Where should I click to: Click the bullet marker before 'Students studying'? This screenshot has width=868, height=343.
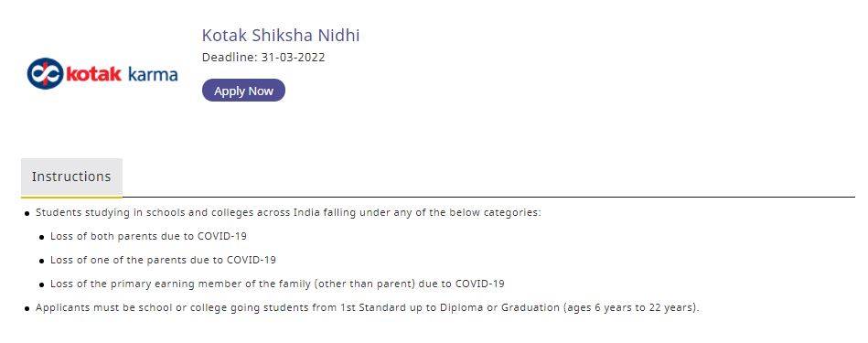click(x=27, y=213)
